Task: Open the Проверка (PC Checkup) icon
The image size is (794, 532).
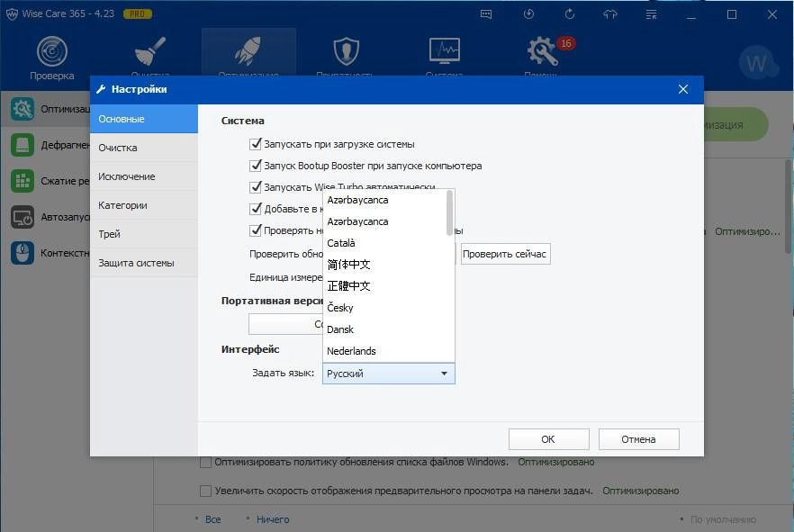Action: [x=51, y=52]
